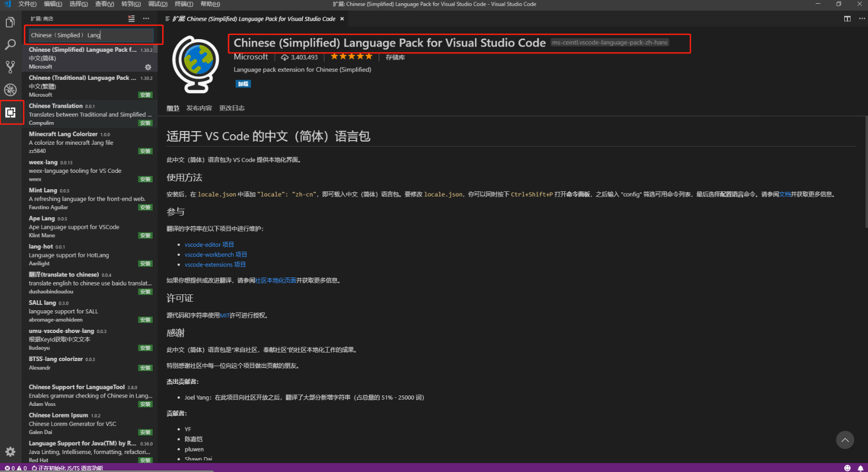The image size is (868, 472).
Task: Install the Chinese Lorem Ipsum extension
Action: pyautogui.click(x=145, y=432)
